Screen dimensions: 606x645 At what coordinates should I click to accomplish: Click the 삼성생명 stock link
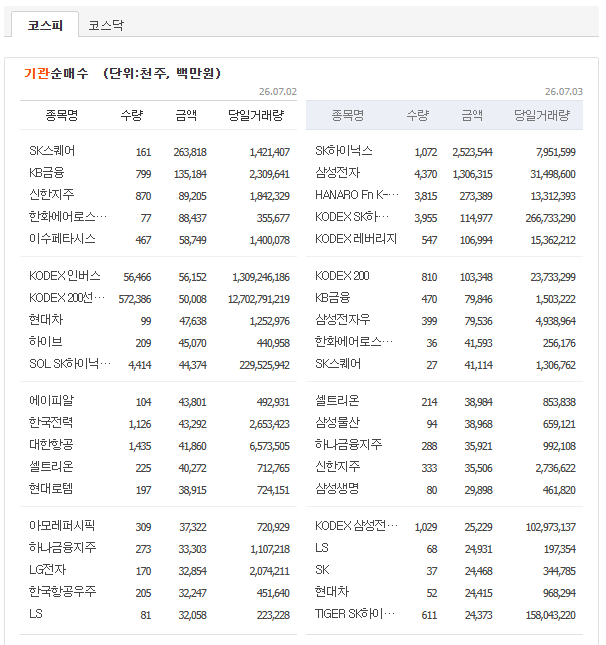tap(337, 489)
